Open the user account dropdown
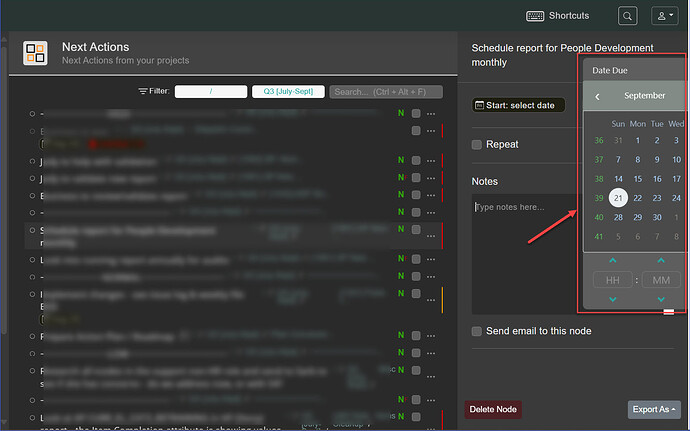Screen dimensions: 690x431 pyautogui.click(x=664, y=16)
